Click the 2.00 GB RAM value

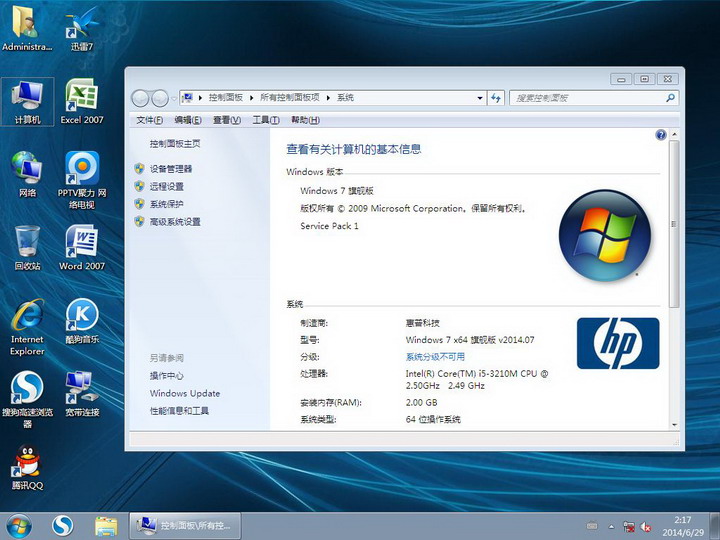(422, 402)
